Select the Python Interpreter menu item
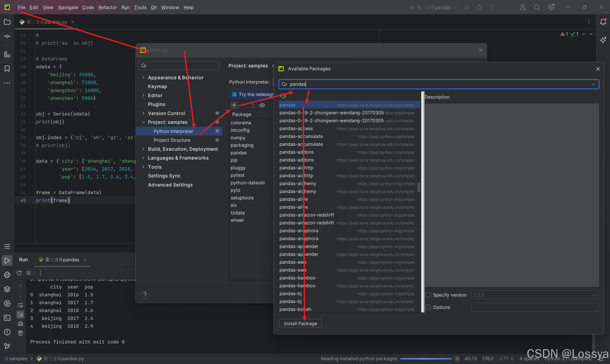This screenshot has width=610, height=364. point(173,131)
